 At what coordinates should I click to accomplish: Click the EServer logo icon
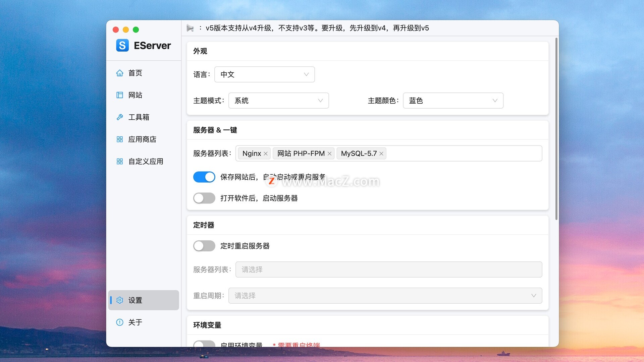[122, 45]
